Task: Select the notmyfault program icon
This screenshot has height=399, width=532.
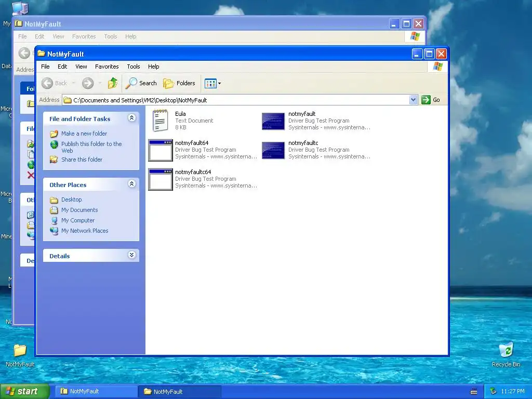Action: click(273, 121)
